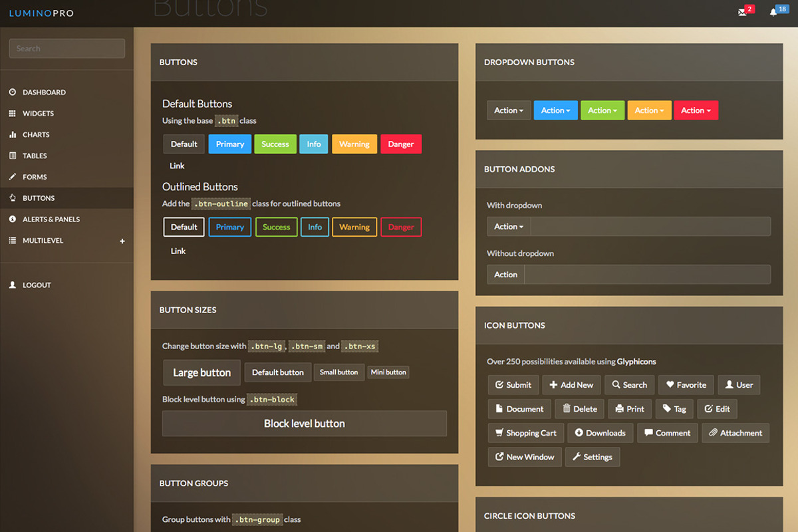Screen dimensions: 798x532
Task: Click the Mini button
Action: point(388,372)
